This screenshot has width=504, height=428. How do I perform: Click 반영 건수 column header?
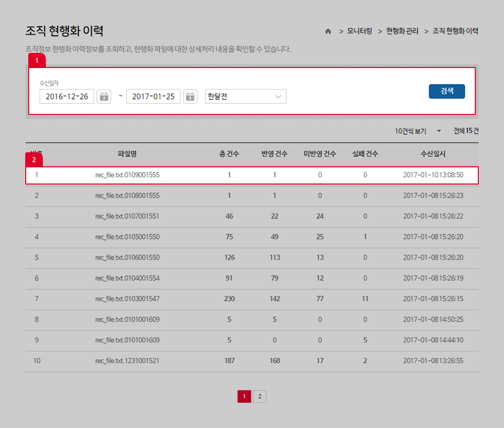coord(275,154)
